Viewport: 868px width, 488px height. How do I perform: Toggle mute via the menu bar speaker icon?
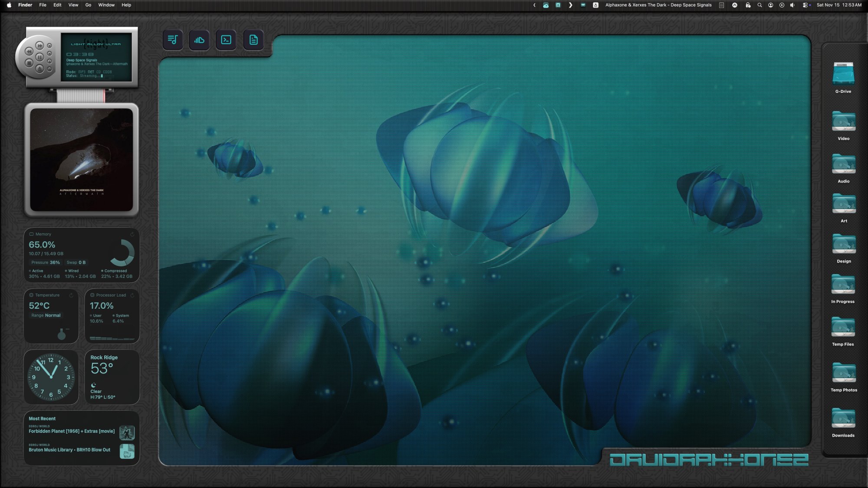coord(793,5)
